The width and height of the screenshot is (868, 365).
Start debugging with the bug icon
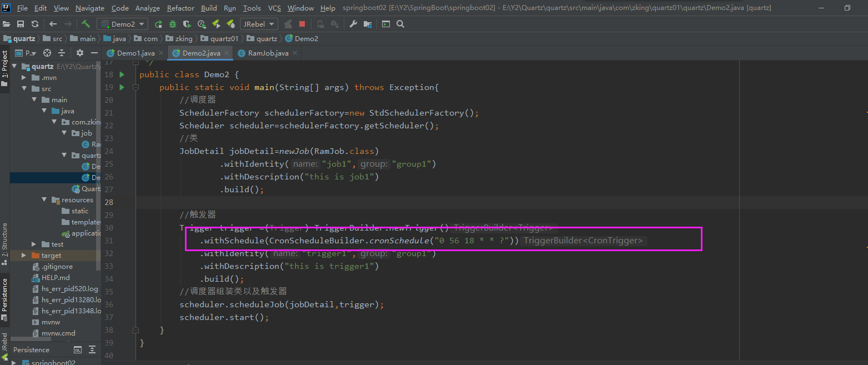coord(173,24)
